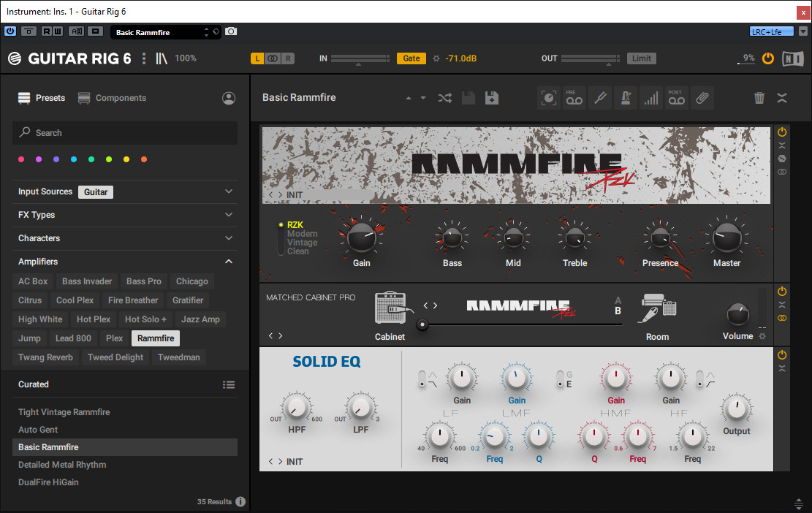Viewport: 812px width, 513px height.
Task: Expand the Characters section
Action: coord(229,238)
